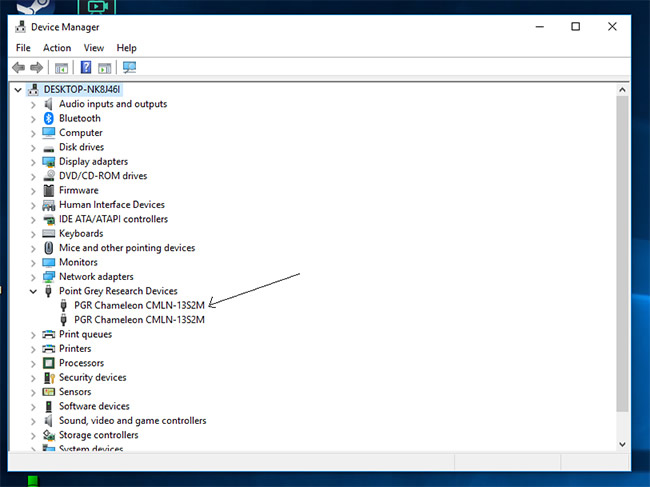Click the vertical scrollbar down arrow
650x487 pixels.
tap(623, 444)
